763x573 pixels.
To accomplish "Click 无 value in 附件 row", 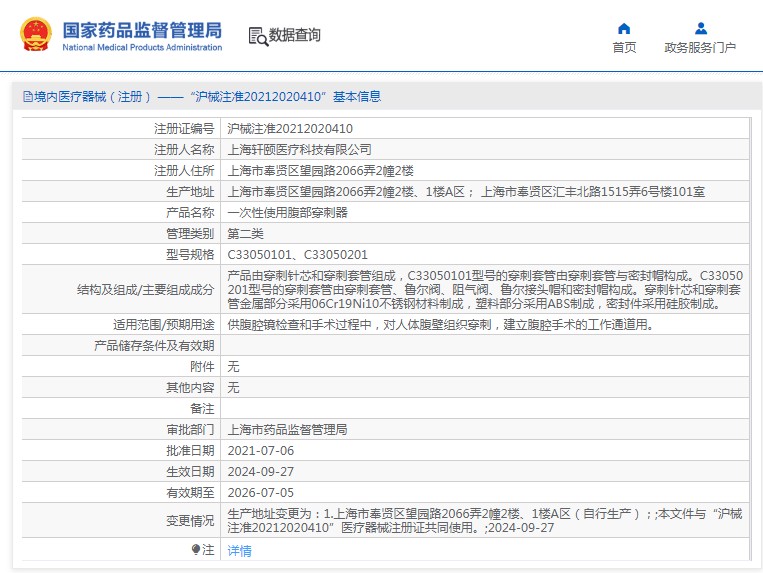I will pyautogui.click(x=234, y=366).
